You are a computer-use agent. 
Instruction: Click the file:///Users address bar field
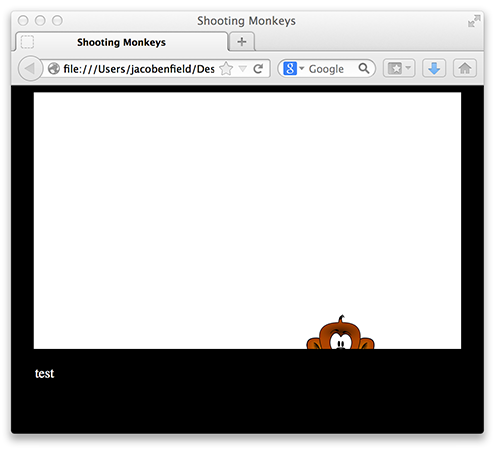tap(139, 69)
